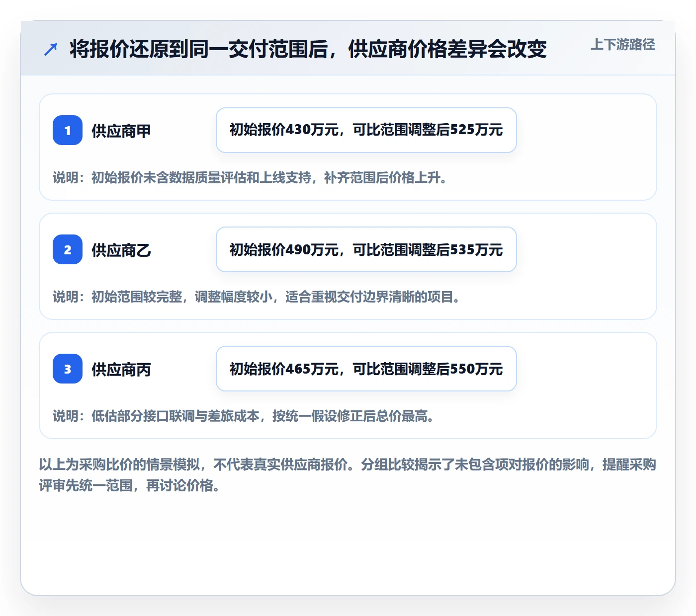Click the 初始报价430万元 quote box
Viewport: 696px width, 616px height.
tap(366, 130)
